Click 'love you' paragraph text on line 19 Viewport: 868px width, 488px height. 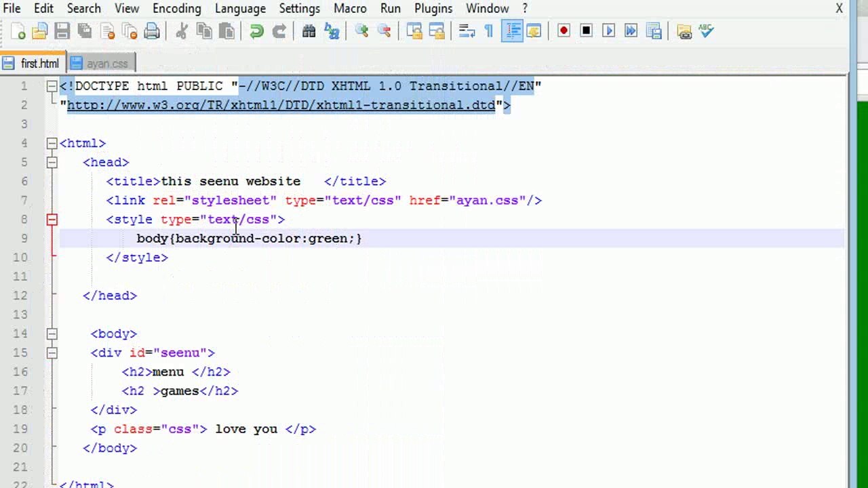point(246,429)
